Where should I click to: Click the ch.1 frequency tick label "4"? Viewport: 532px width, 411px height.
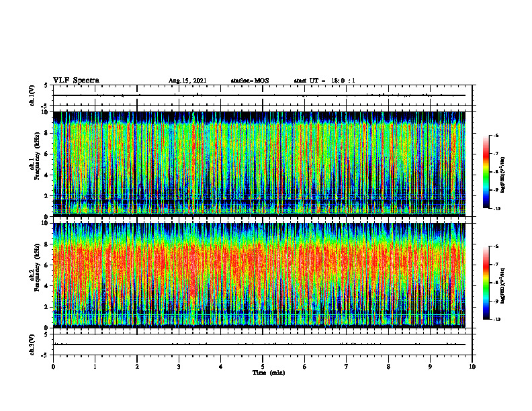(x=46, y=175)
